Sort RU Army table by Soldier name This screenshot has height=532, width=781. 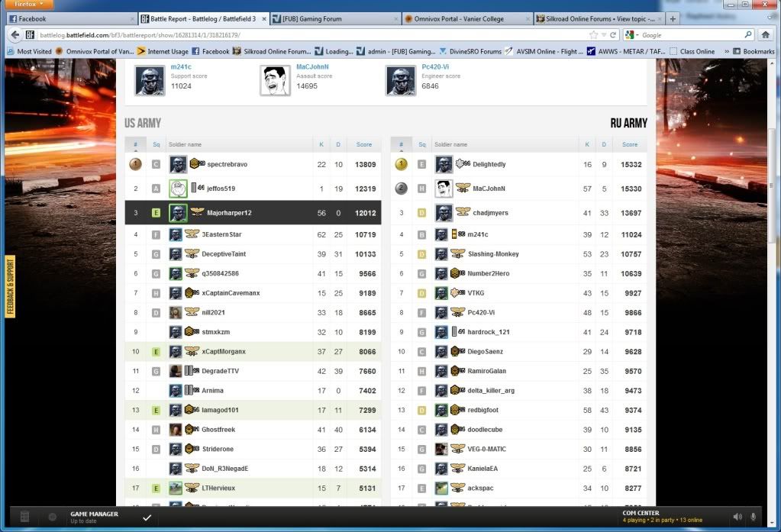[450, 144]
